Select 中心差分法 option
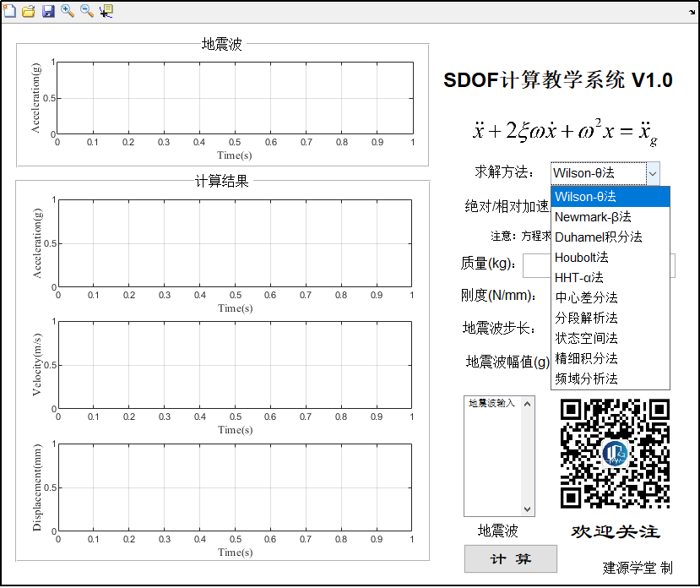 click(610, 297)
